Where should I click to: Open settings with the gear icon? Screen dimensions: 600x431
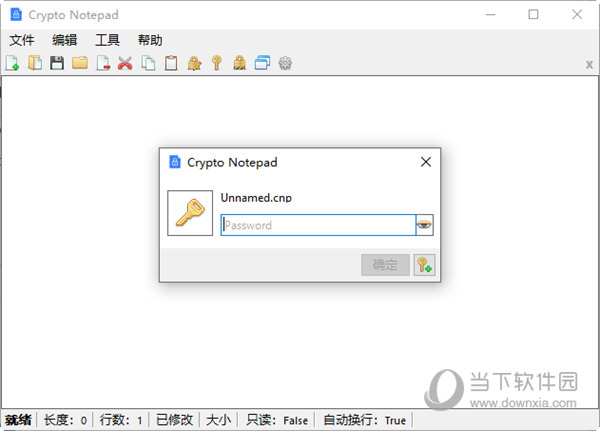coord(285,63)
